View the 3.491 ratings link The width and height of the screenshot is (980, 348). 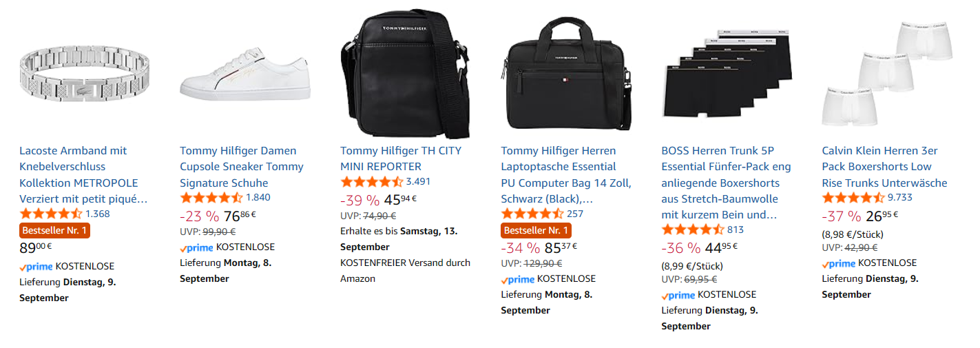418,182
